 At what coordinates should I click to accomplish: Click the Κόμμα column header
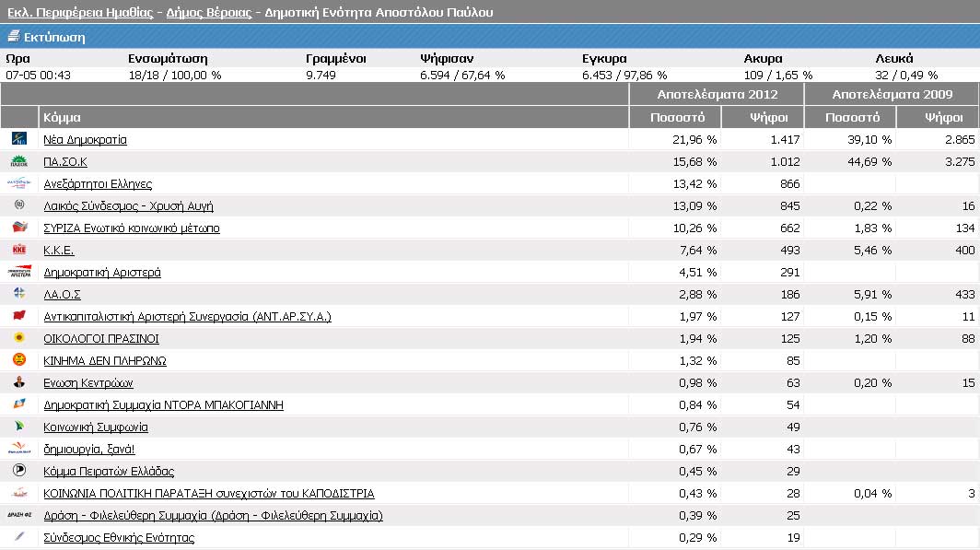[x=333, y=117]
